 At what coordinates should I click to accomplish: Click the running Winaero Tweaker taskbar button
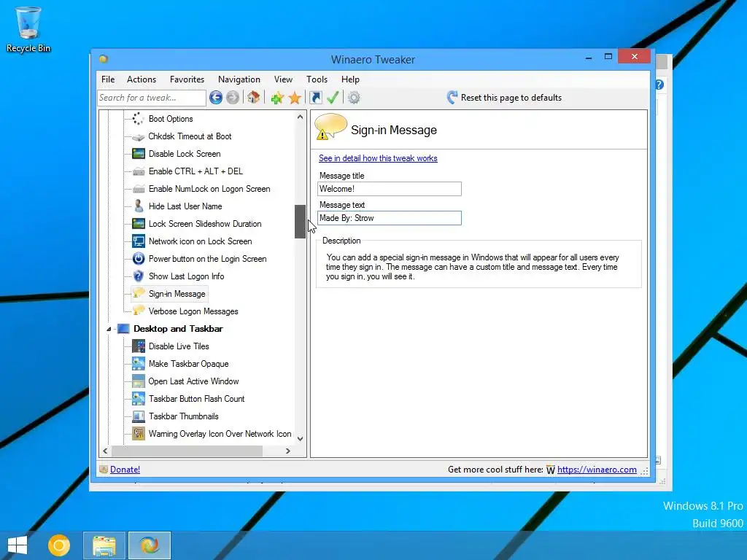point(149,545)
